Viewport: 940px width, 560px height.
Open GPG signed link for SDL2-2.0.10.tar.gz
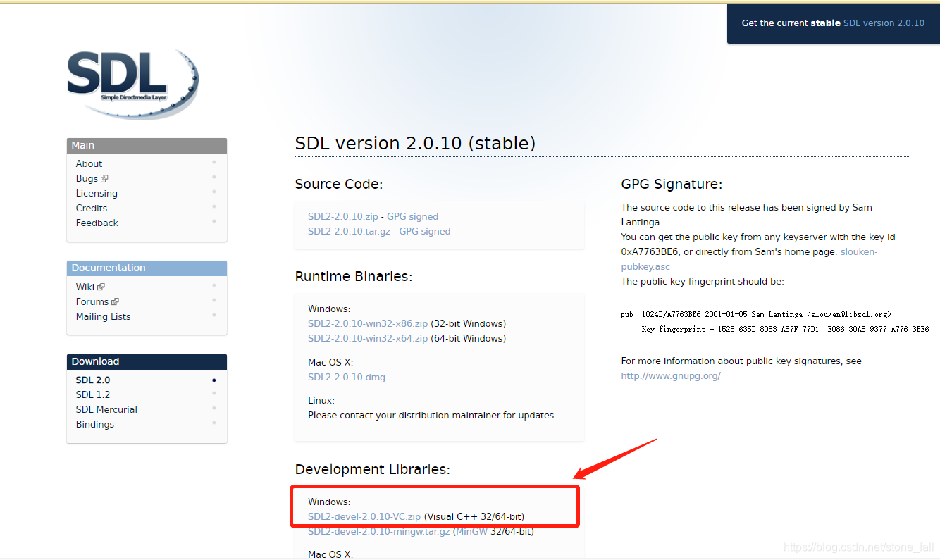pos(425,231)
